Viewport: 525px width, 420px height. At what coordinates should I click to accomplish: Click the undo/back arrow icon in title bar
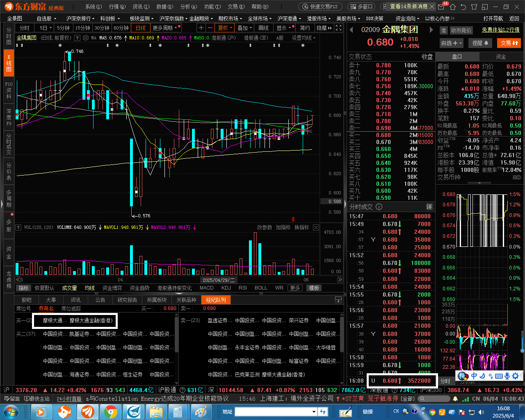463,7
